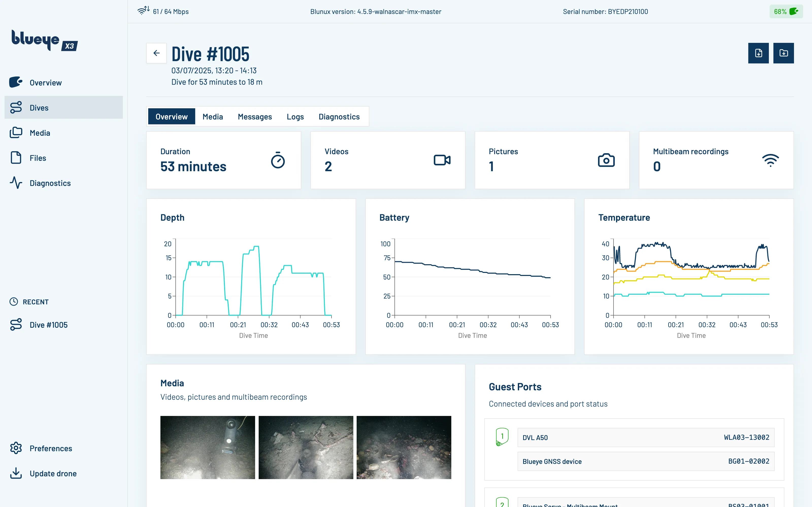Click the Blueye X3 logo
812x507 pixels.
pyautogui.click(x=45, y=40)
